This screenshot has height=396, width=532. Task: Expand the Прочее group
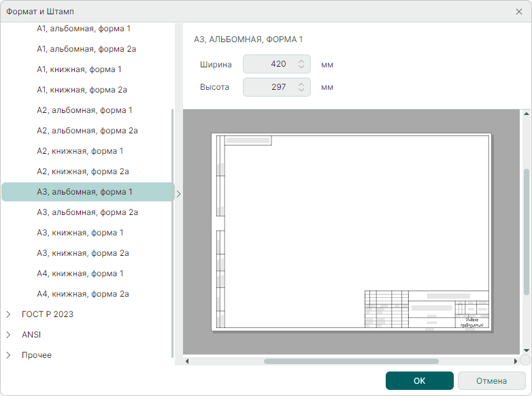coord(9,355)
